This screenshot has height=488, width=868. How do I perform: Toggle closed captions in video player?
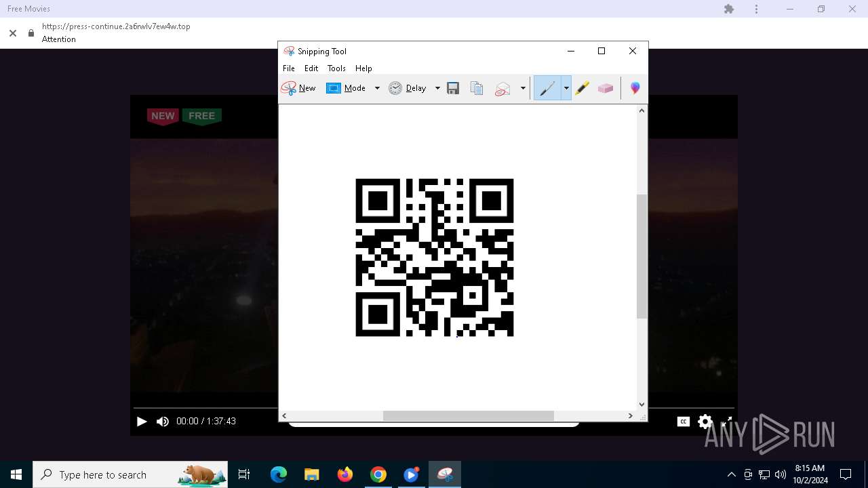tap(684, 422)
